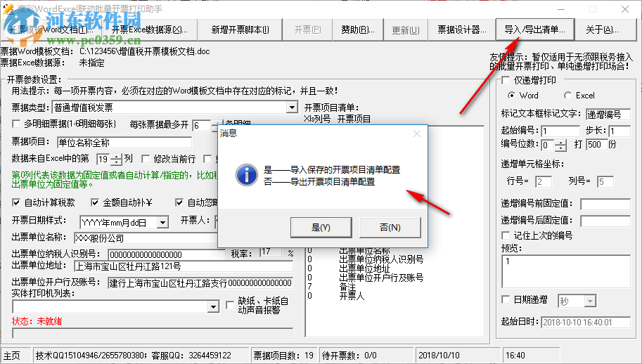Toggle 仅递增打印 checkbox
The width and height of the screenshot is (642, 364).
(x=506, y=80)
